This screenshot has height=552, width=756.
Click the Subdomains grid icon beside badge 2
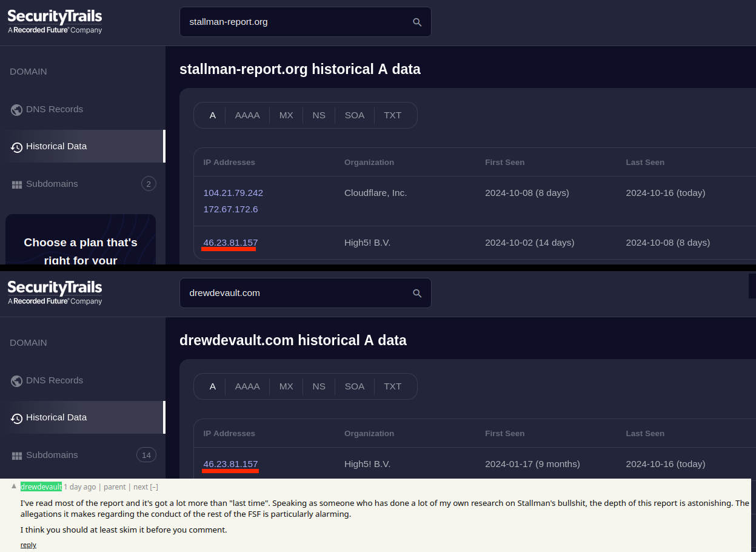coord(17,184)
